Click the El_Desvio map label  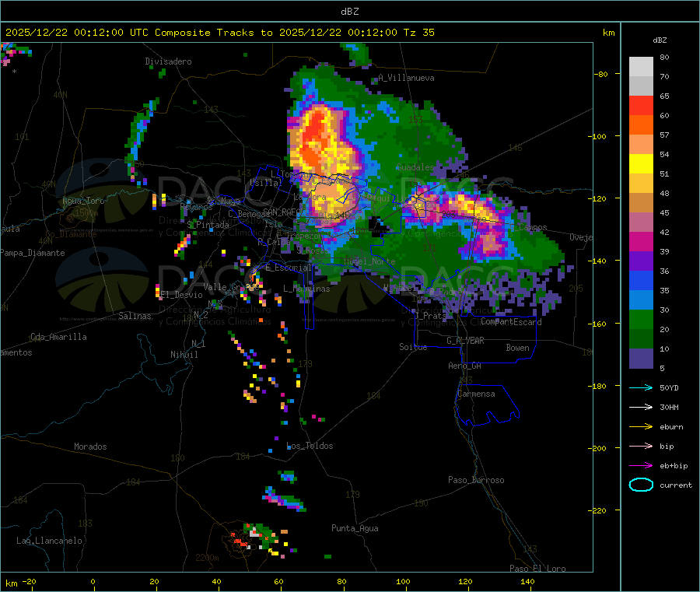181,295
